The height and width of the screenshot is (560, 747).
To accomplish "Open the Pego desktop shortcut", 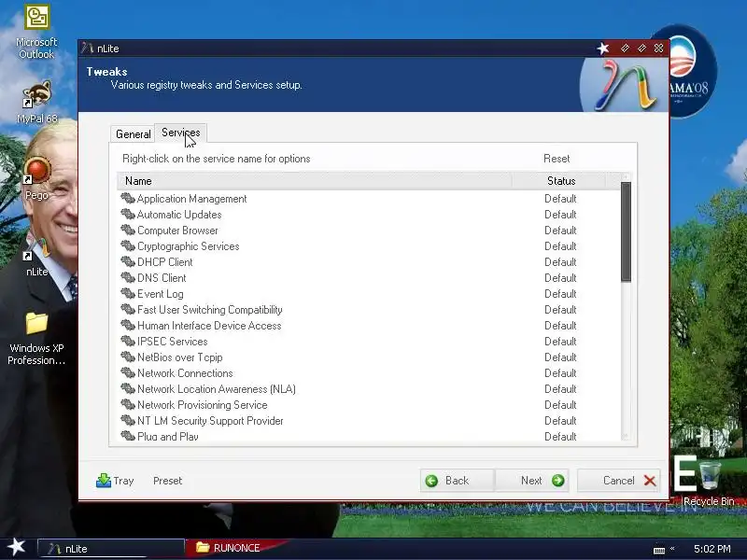I will (x=36, y=178).
